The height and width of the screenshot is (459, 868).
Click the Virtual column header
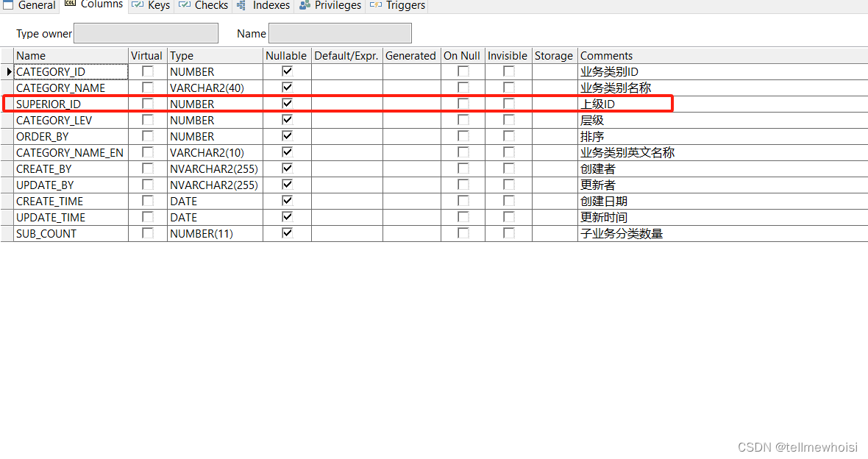[147, 56]
